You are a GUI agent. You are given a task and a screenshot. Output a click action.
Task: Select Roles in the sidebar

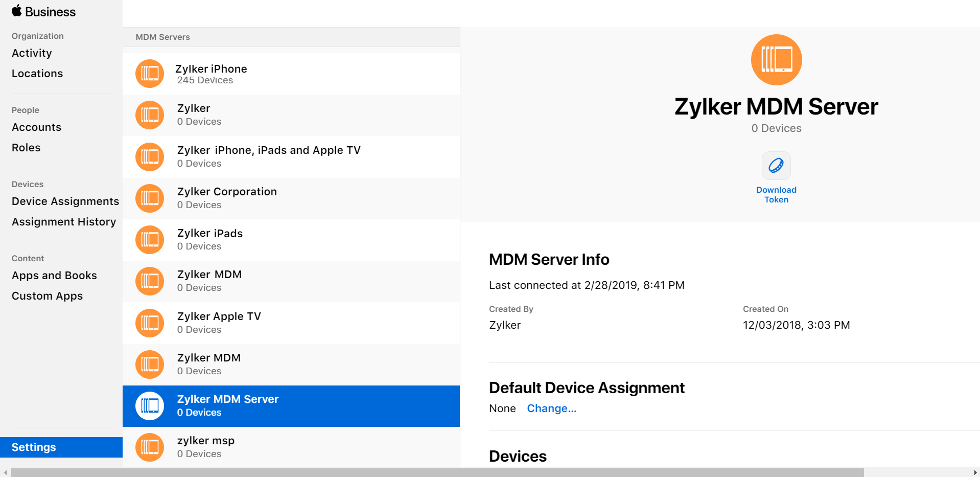click(x=26, y=148)
